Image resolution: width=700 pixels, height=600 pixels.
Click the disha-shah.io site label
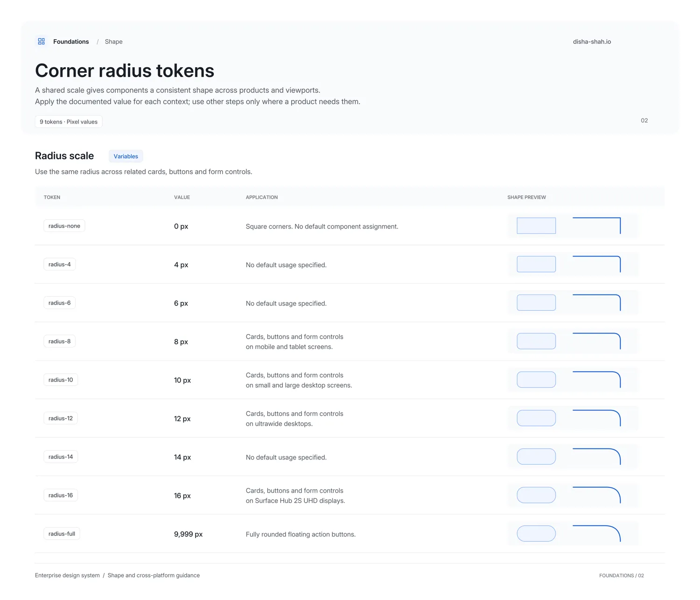pos(592,42)
